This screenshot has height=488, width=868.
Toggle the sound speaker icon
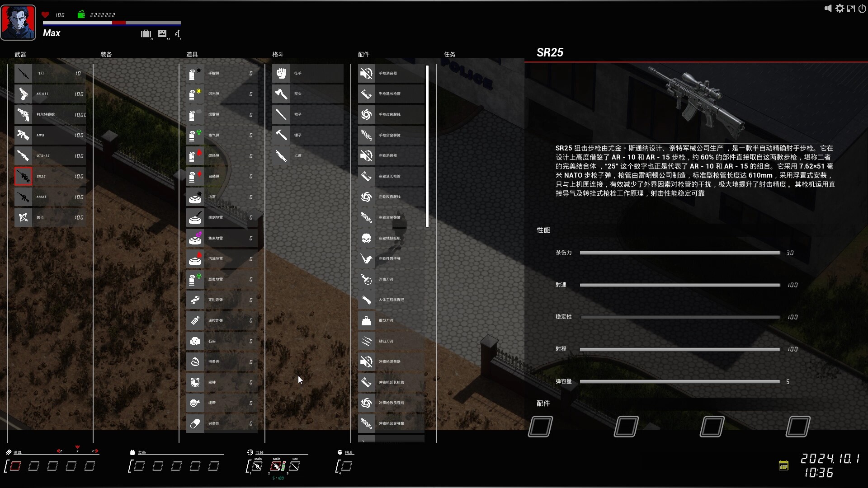click(828, 9)
